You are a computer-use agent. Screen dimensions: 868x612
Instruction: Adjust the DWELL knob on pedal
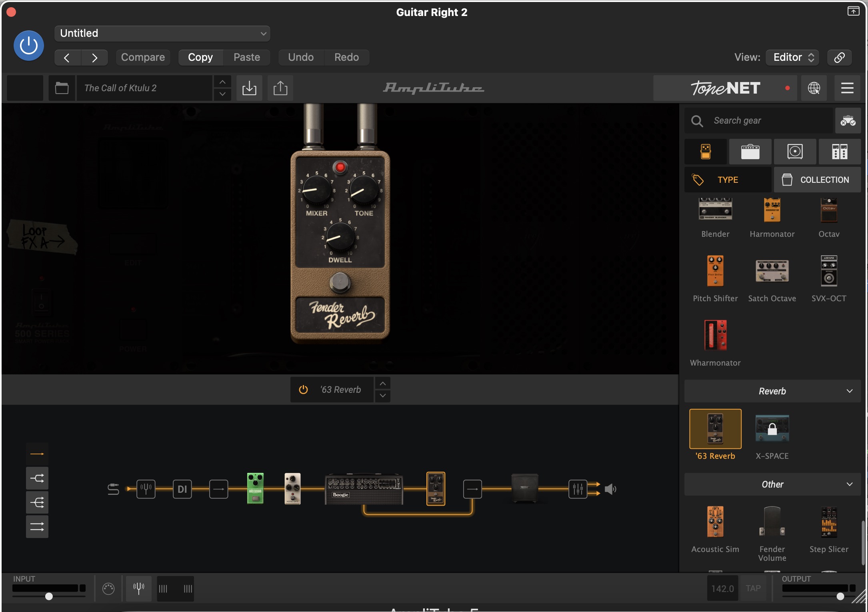tap(340, 237)
